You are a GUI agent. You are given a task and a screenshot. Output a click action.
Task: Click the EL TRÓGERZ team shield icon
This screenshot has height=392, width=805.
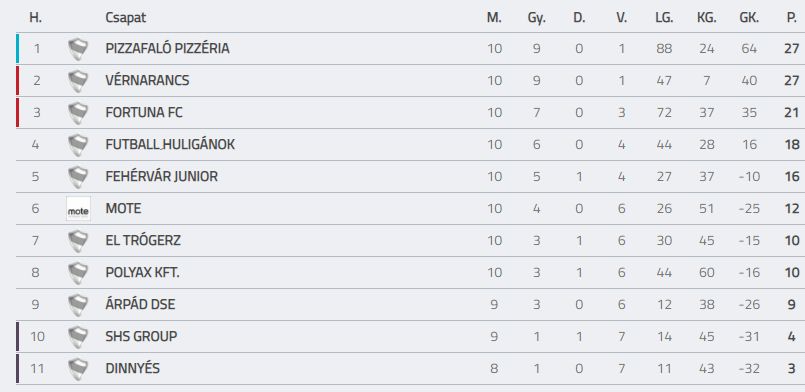click(78, 241)
